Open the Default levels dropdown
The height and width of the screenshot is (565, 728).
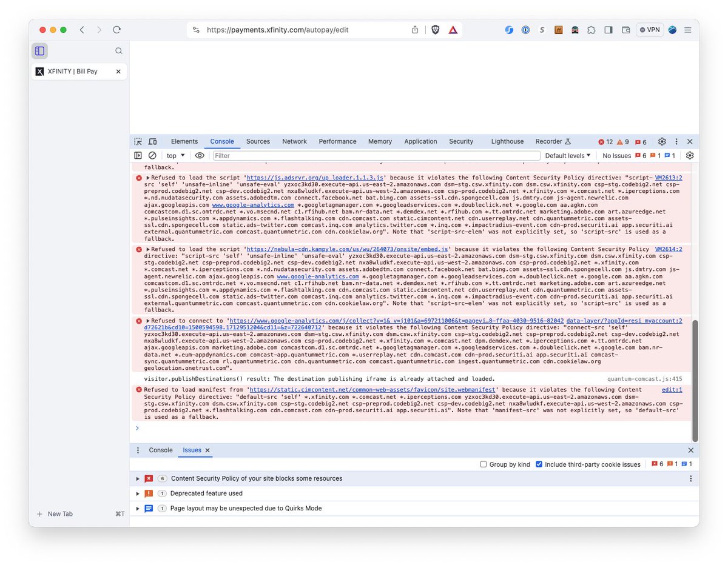pyautogui.click(x=568, y=156)
